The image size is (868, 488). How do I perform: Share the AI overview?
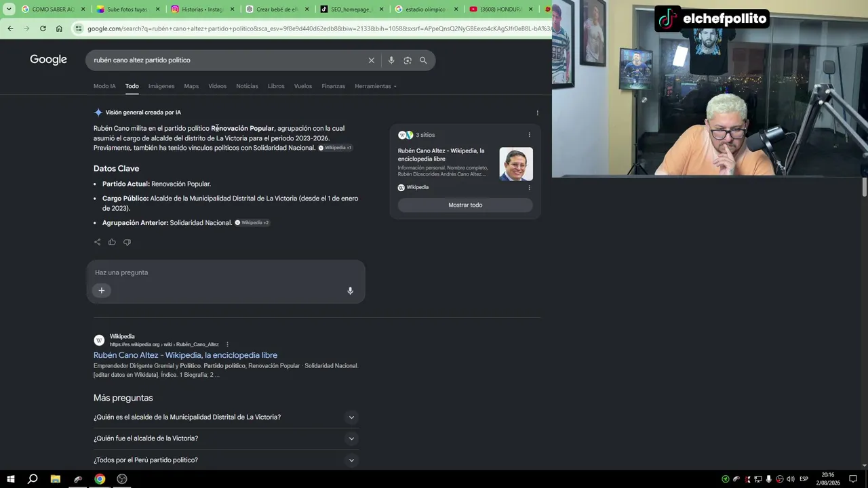[98, 242]
